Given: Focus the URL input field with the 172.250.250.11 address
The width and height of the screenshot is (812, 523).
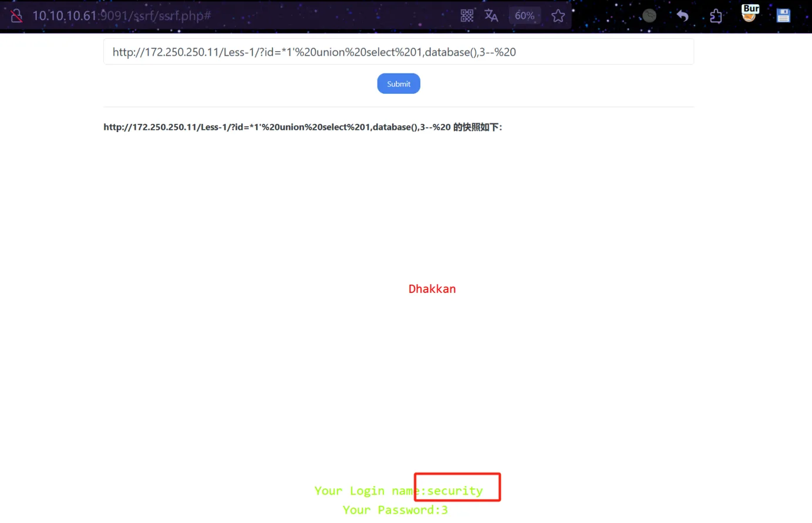Looking at the screenshot, I should point(399,52).
